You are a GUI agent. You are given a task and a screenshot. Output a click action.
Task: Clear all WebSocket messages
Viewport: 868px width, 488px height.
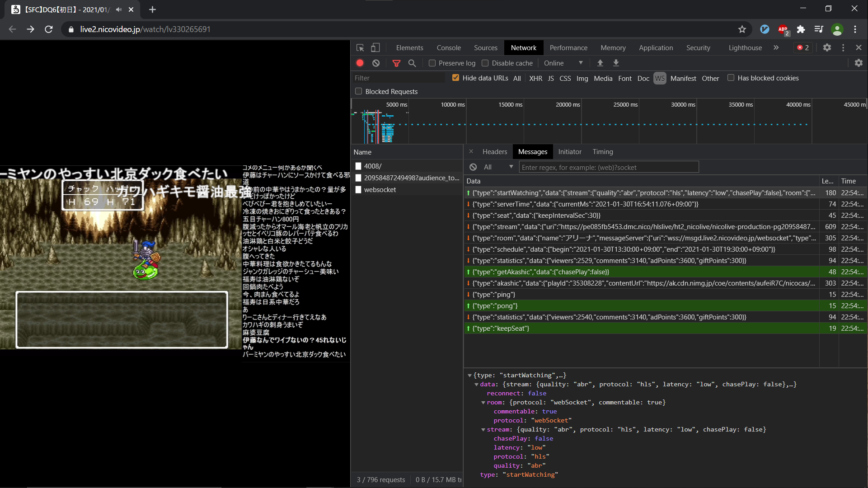[x=473, y=167]
